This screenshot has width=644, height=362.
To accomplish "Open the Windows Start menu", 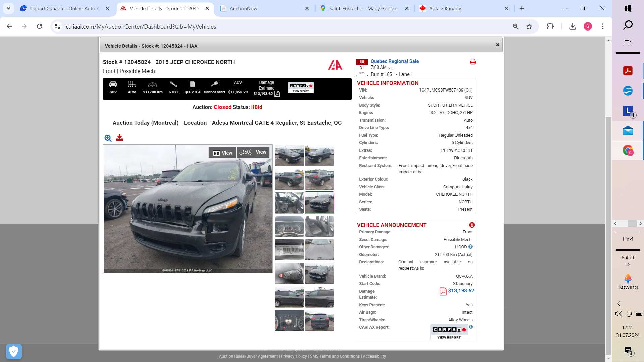I will (628, 9).
